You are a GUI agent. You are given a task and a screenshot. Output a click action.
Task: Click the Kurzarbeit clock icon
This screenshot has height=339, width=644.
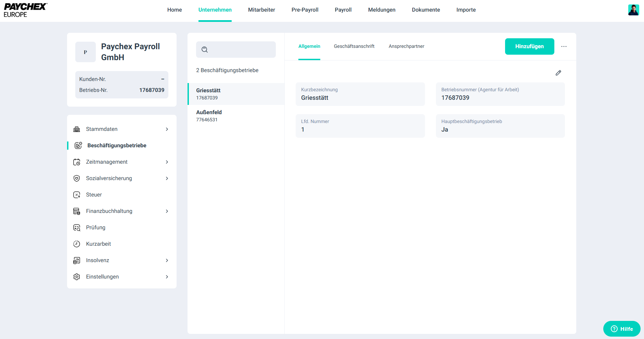pyautogui.click(x=77, y=244)
